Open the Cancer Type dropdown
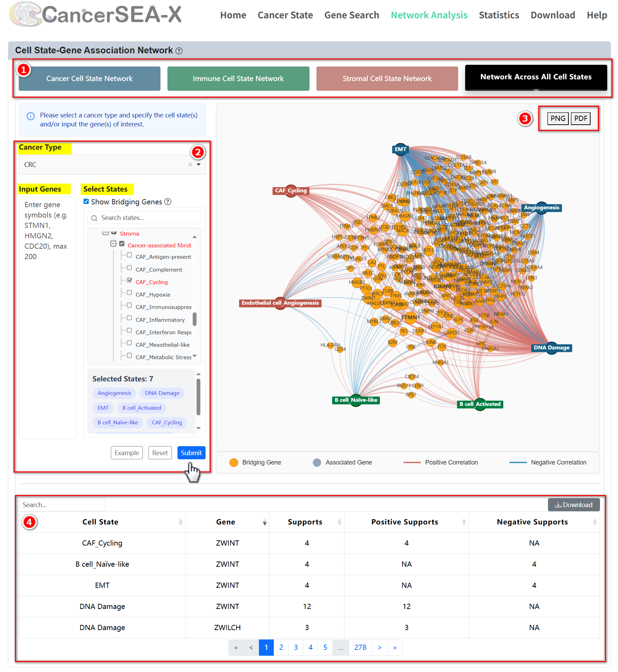This screenshot has width=618, height=672. [x=199, y=165]
